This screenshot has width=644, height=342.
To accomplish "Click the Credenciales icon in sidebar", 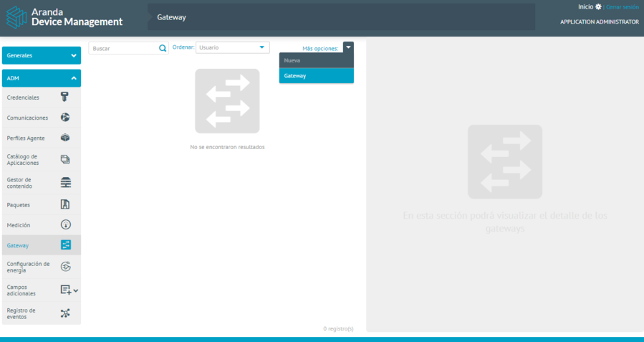I will (65, 98).
